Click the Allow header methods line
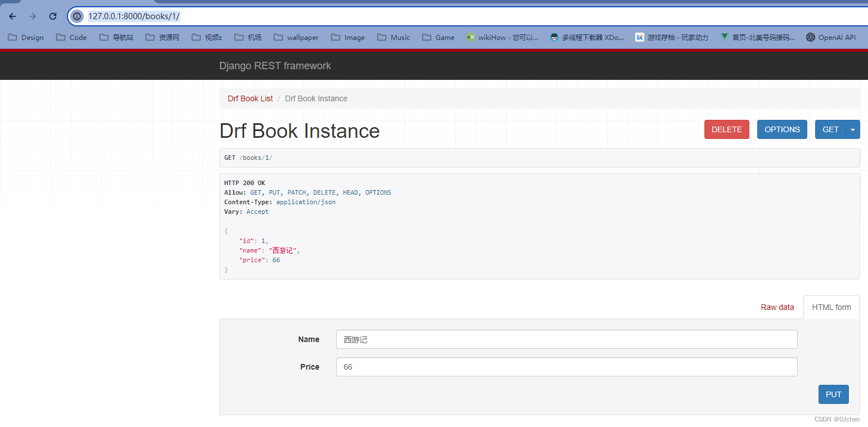 coord(308,192)
